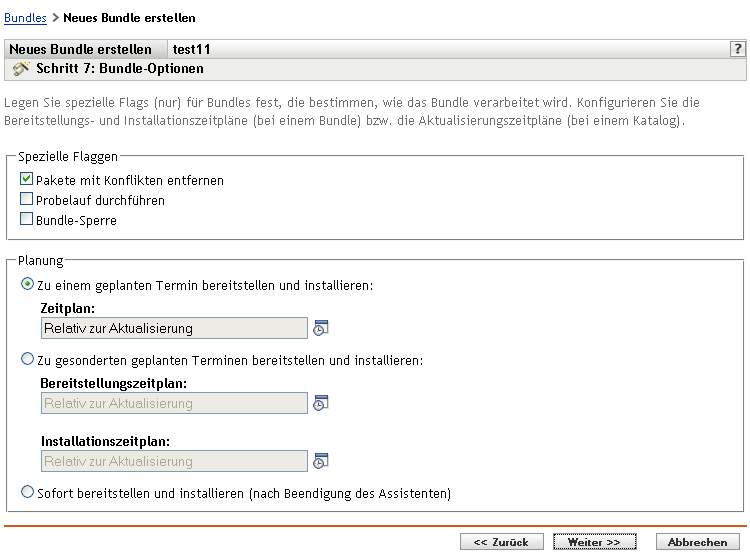Click the Bereitstellungszeitplan schedule field
Viewport: 750px width, 556px height.
[174, 403]
